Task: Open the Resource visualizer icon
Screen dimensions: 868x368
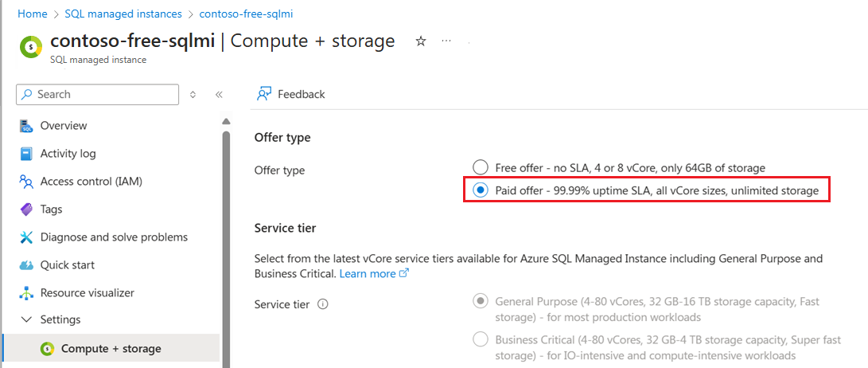Action: click(x=26, y=293)
